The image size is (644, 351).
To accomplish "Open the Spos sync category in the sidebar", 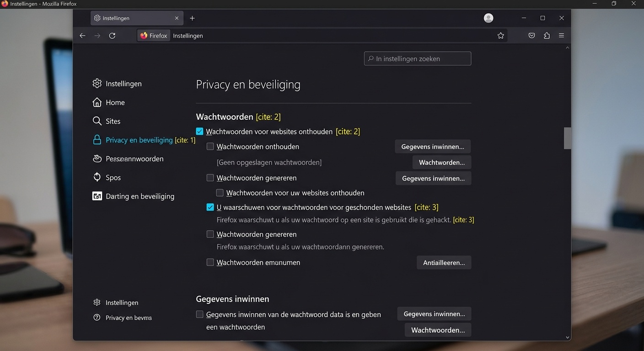I will click(107, 177).
